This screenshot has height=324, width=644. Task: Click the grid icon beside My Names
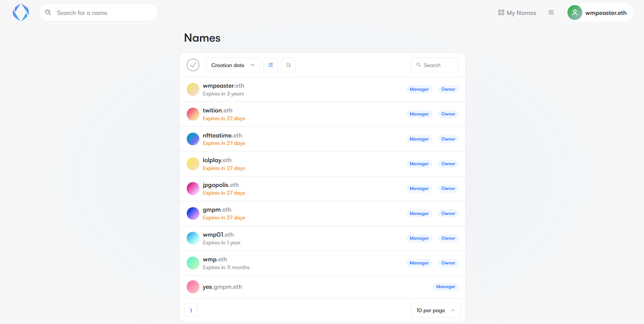pos(501,12)
